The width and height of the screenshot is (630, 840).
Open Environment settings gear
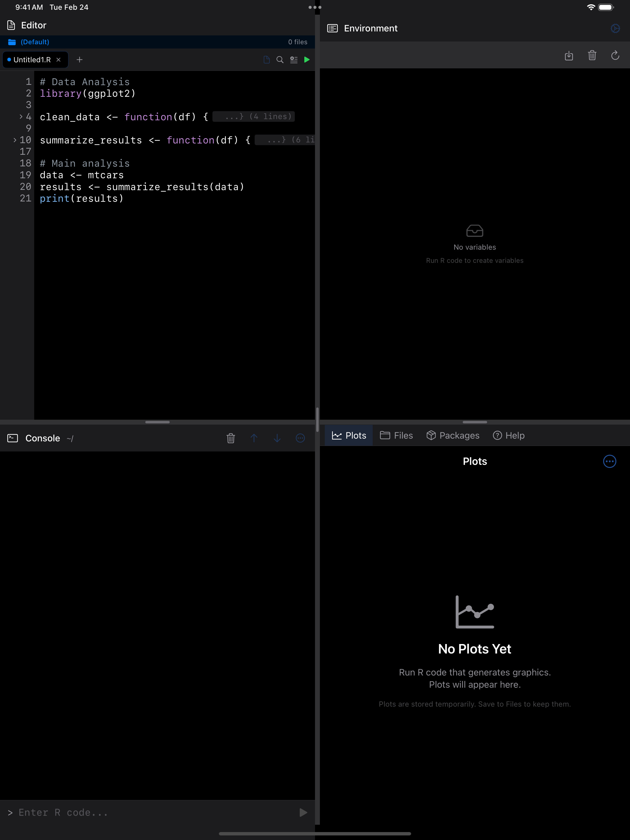(615, 28)
